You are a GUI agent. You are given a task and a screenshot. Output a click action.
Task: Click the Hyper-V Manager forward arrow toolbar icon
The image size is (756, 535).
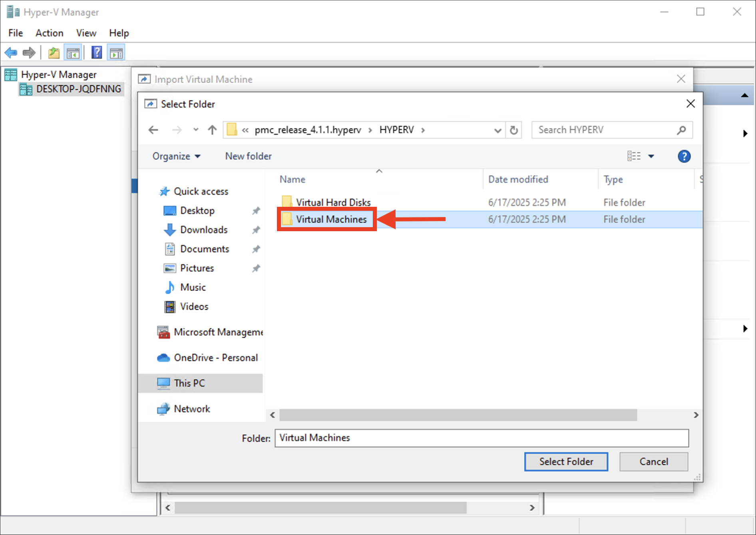point(29,53)
